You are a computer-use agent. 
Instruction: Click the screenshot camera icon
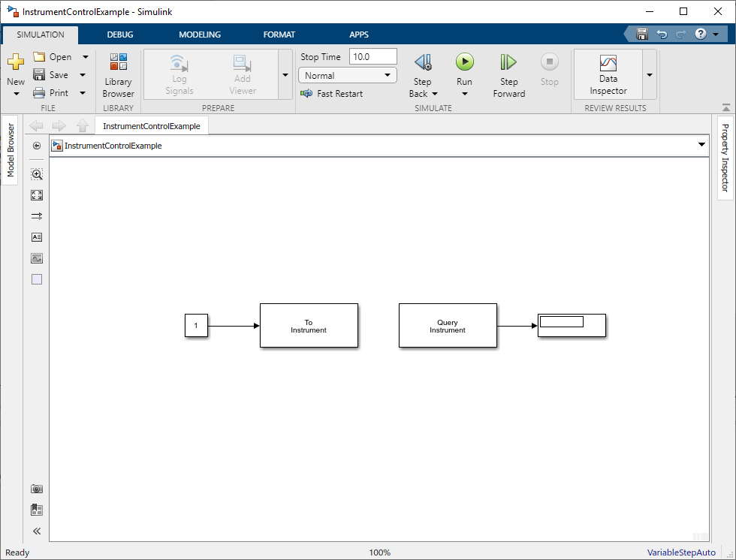click(37, 489)
